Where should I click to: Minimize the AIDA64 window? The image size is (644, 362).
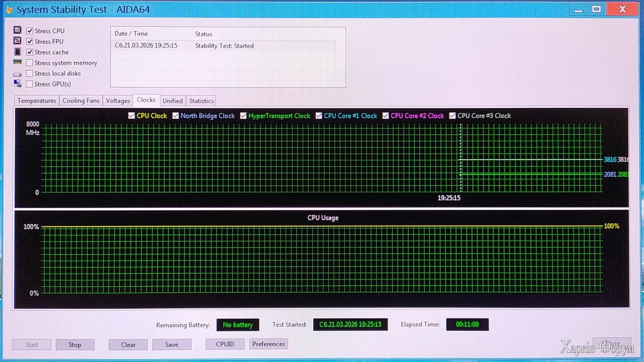click(x=578, y=9)
